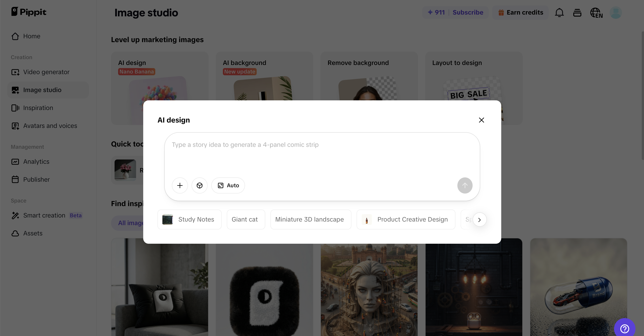The image size is (644, 336).
Task: Show more suggestions with right chevron
Action: pos(480,220)
